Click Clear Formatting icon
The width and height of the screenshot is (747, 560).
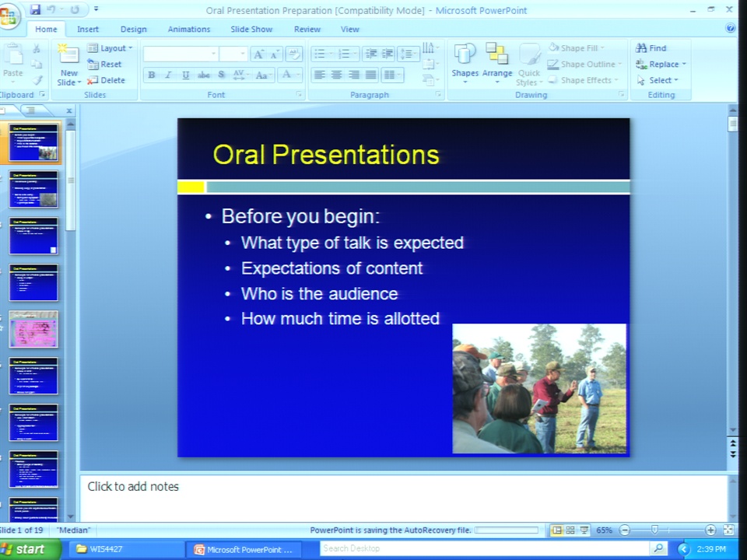(293, 54)
